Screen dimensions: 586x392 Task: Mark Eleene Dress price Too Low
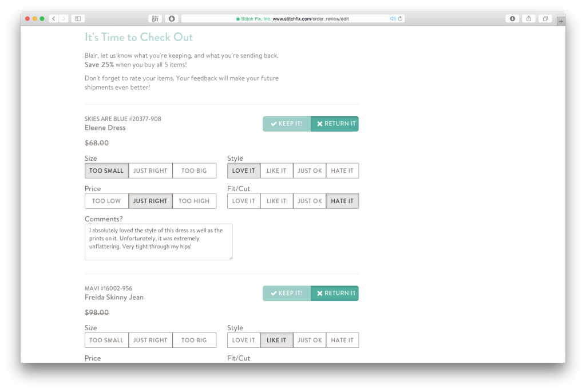pyautogui.click(x=106, y=201)
